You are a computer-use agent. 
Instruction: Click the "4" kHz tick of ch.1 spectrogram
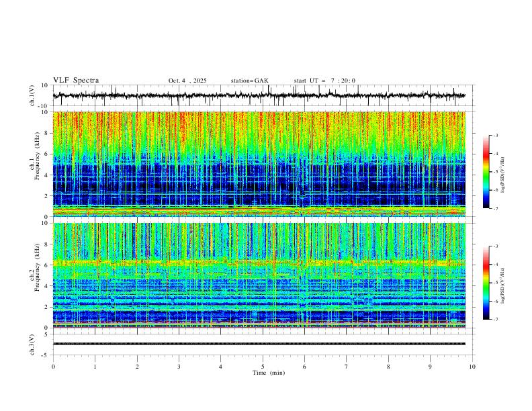tap(46, 175)
